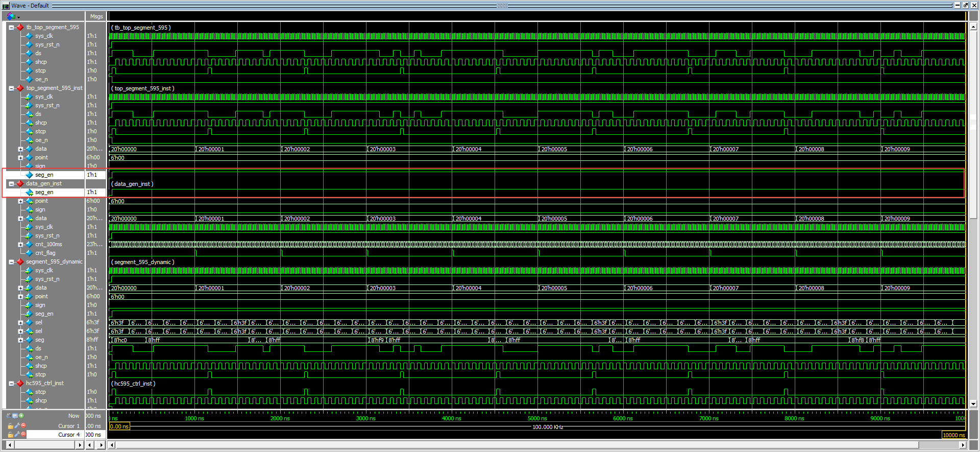The height and width of the screenshot is (452, 980).
Task: Select the cnt_flag signal
Action: pos(45,253)
